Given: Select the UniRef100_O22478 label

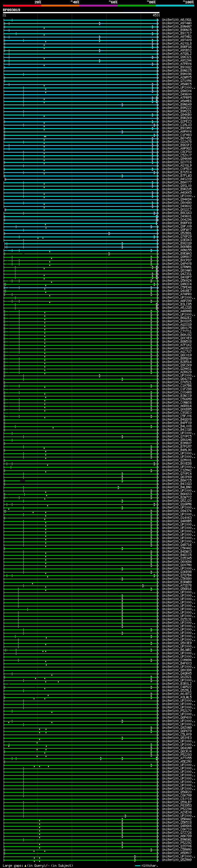Looking at the screenshot, I should pos(177,142).
